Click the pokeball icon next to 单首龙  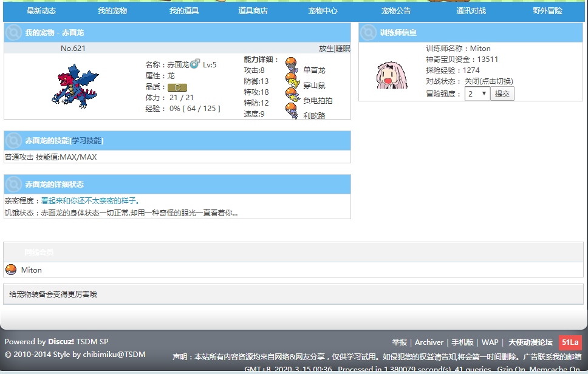click(x=292, y=65)
